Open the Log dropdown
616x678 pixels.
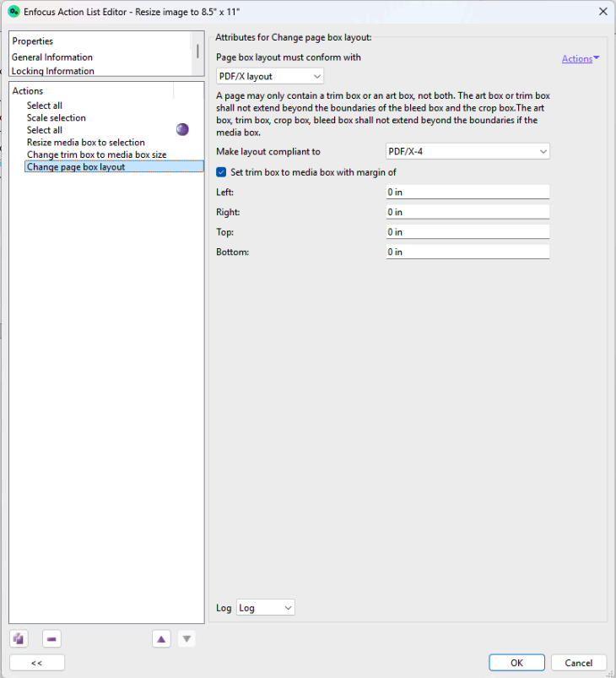tap(266, 608)
